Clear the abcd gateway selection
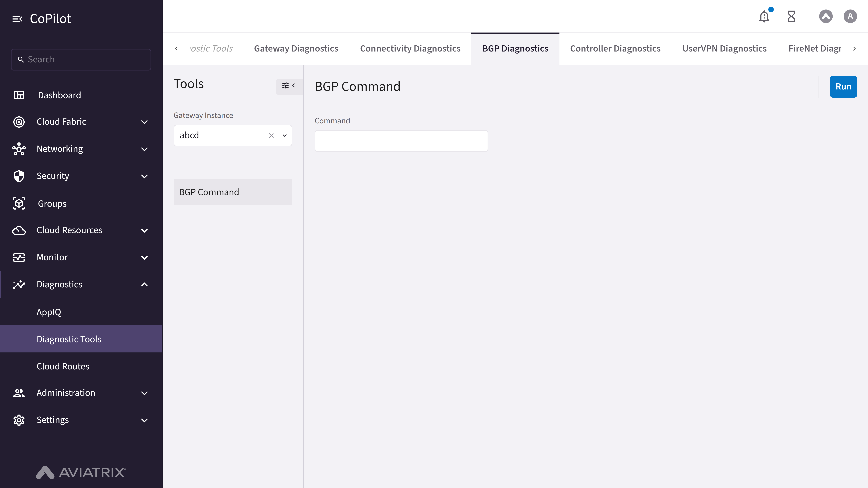 pos(271,135)
